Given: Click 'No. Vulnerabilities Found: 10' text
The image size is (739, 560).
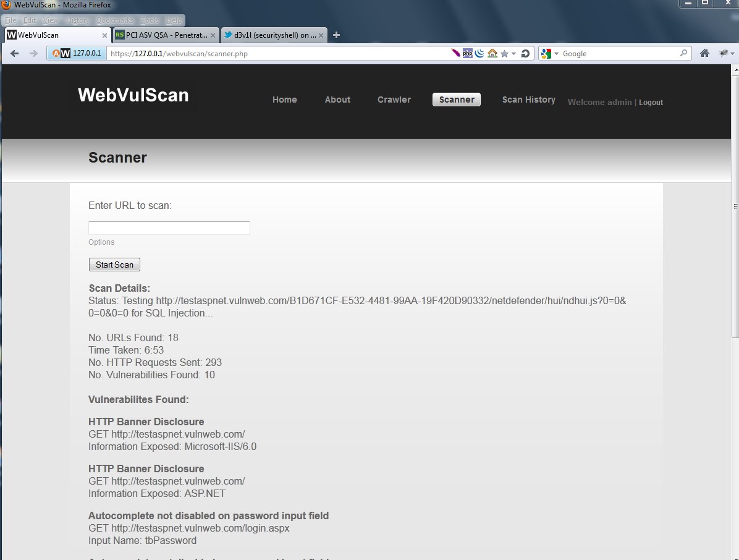Looking at the screenshot, I should click(x=152, y=375).
